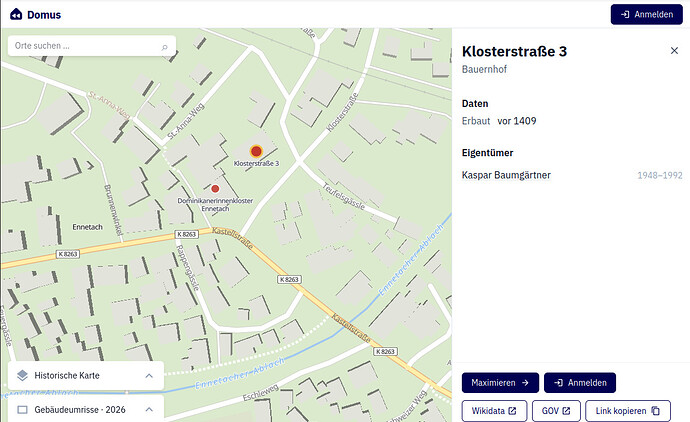Screen dimensions: 690x422
Task: Click the outline icon beside Gebäudeumrisse
Action: [x=22, y=410]
